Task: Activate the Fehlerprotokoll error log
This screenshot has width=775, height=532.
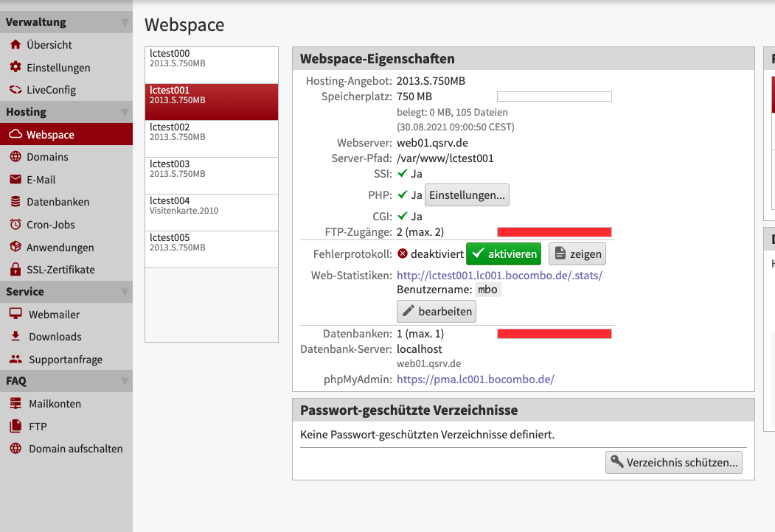Action: coord(502,253)
